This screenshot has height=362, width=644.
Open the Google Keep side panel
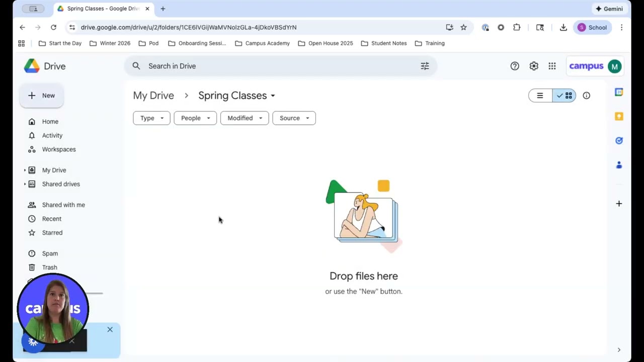(619, 116)
